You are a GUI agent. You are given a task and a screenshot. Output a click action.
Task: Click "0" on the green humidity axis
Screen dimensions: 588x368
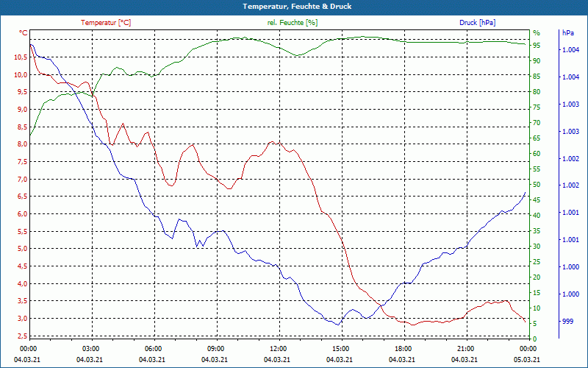pyautogui.click(x=535, y=339)
